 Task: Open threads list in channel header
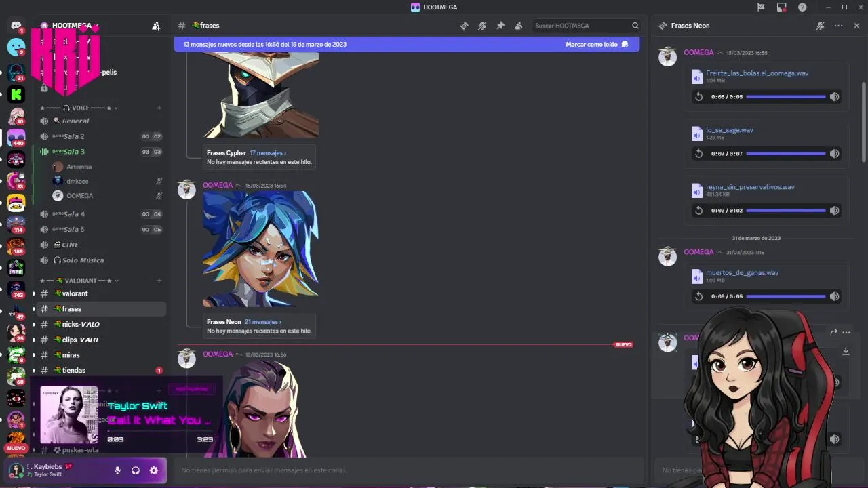coord(464,26)
